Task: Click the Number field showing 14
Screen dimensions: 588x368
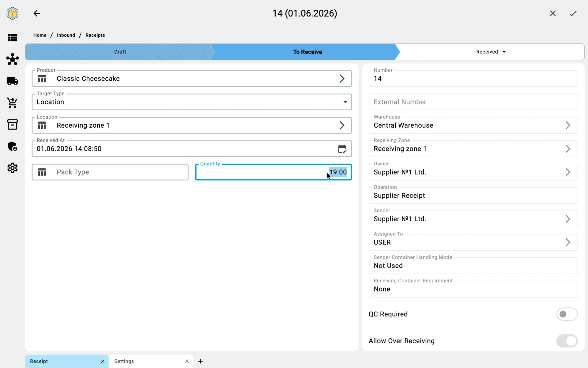Action: pyautogui.click(x=473, y=79)
